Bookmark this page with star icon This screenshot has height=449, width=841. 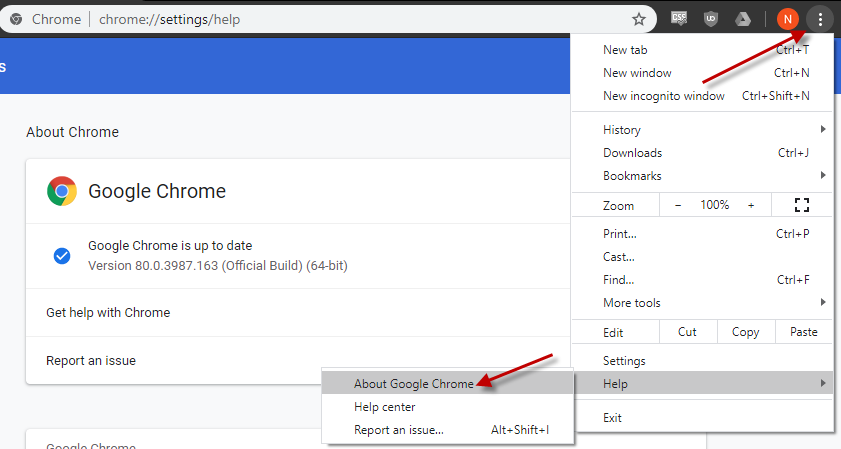pyautogui.click(x=639, y=19)
